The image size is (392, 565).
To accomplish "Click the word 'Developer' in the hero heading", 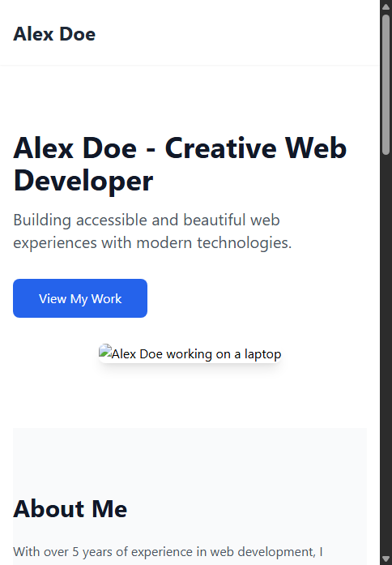I will click(x=83, y=181).
